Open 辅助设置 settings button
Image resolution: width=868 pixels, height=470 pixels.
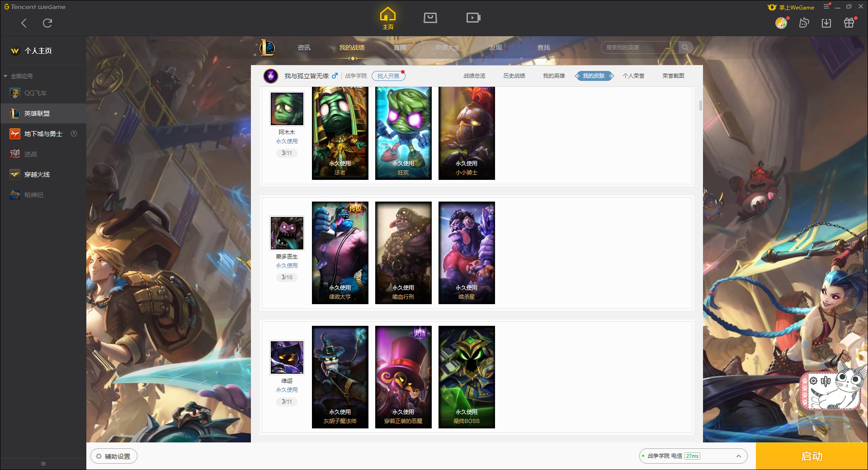(x=113, y=456)
